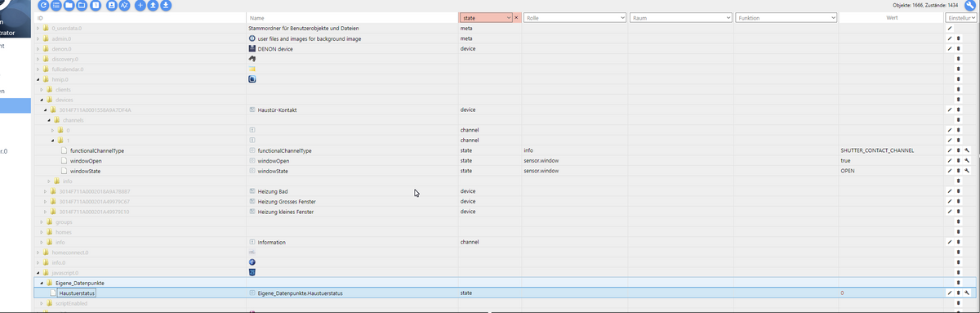
Task: Toggle the expert mode person icon
Action: [x=111, y=6]
